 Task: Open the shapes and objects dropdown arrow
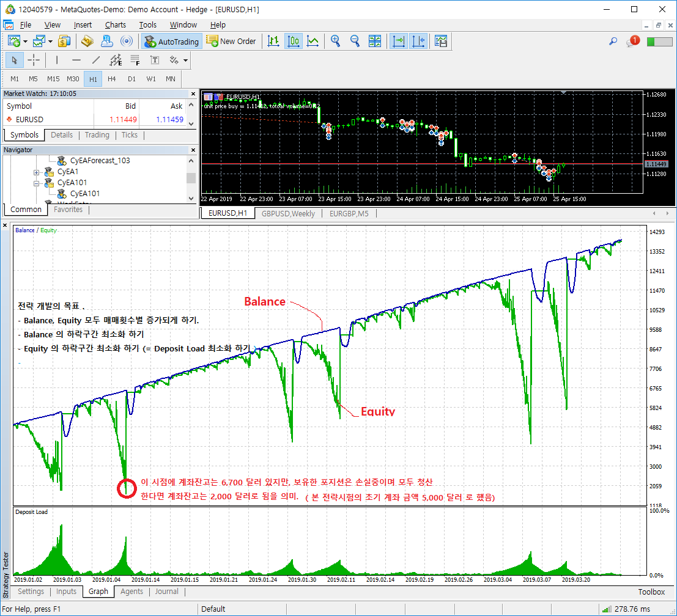click(x=186, y=61)
